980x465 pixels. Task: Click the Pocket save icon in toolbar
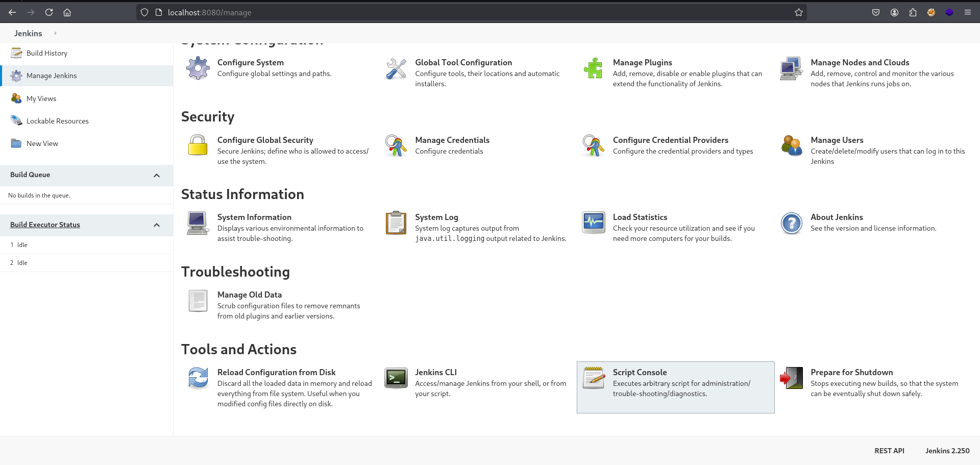876,12
